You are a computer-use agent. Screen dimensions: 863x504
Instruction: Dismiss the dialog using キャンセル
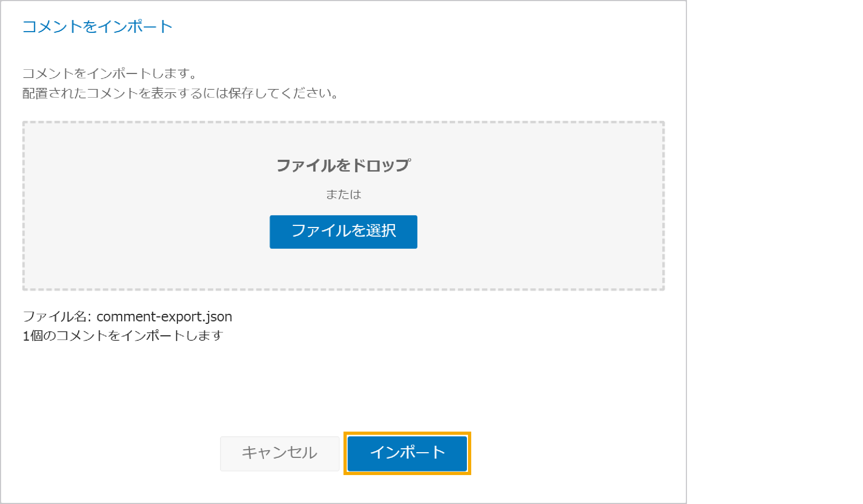click(x=280, y=453)
